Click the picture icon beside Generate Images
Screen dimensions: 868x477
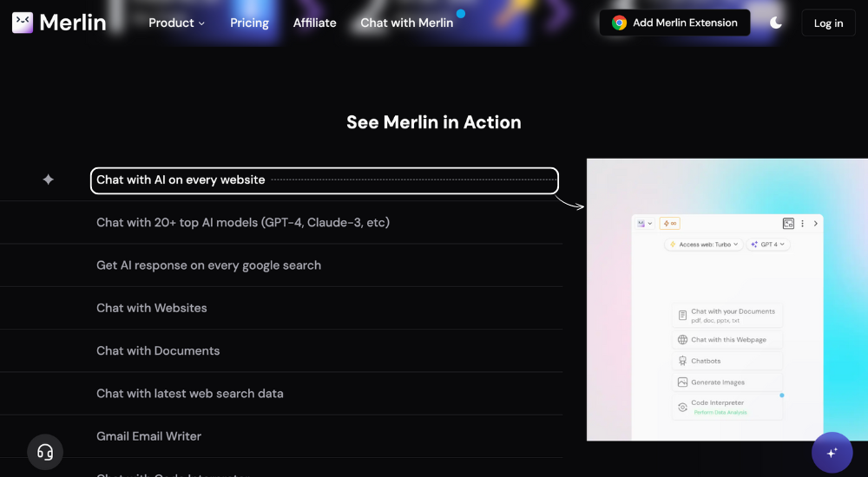click(682, 382)
